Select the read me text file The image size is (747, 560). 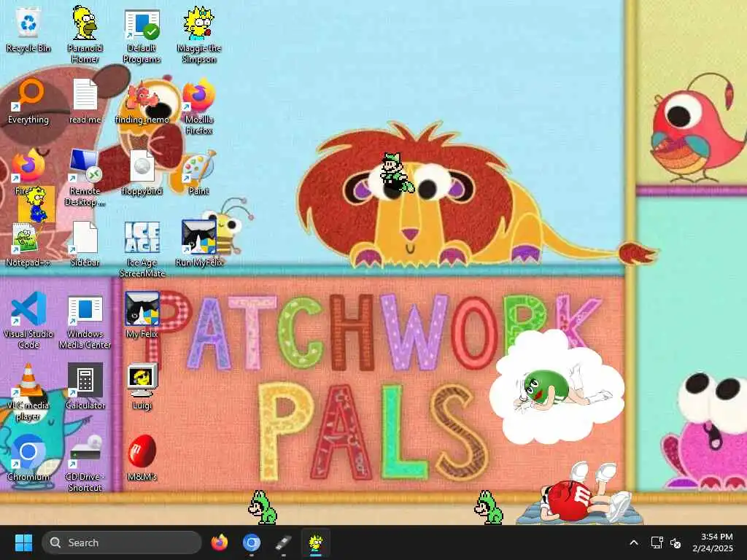85,101
